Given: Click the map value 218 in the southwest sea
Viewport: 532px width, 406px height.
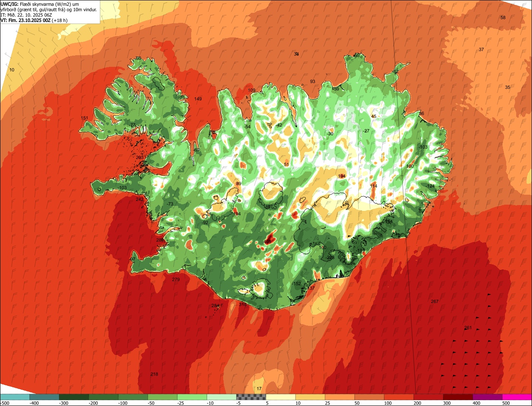Looking at the screenshot, I should tap(154, 374).
